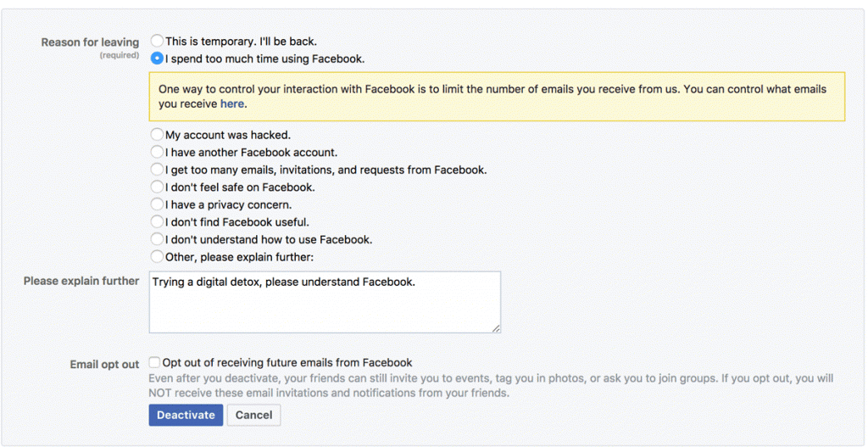Click the "I spend too much time using Facebook" label text

265,59
